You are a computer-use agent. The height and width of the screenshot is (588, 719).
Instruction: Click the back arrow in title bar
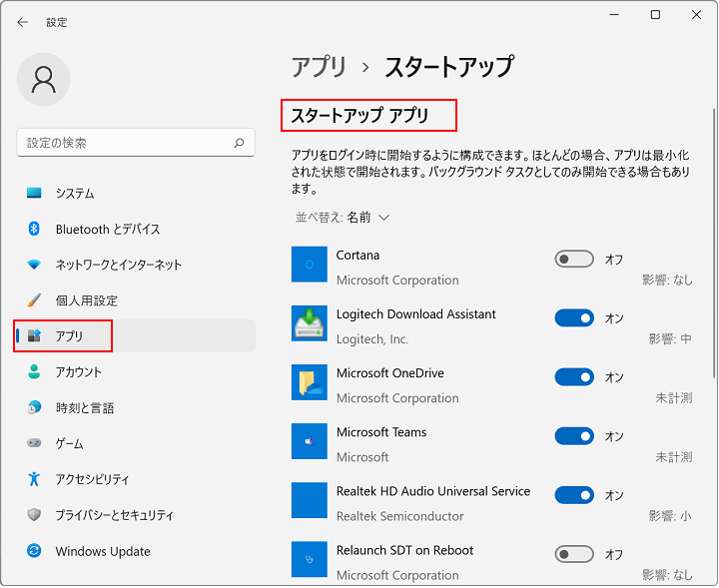click(x=22, y=22)
